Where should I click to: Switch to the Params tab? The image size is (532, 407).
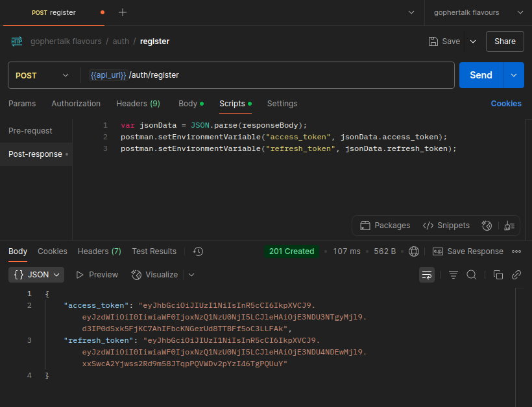(x=22, y=104)
